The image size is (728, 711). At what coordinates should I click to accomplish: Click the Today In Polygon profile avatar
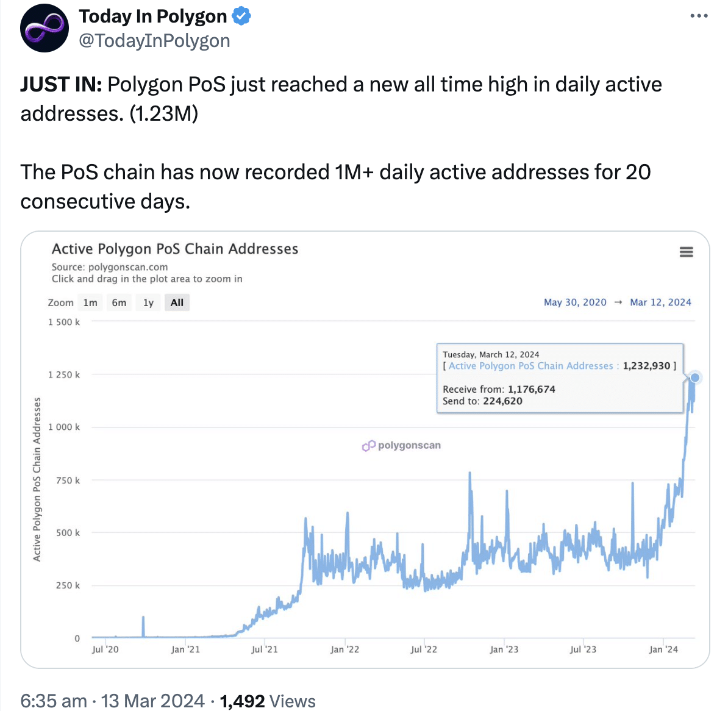click(x=45, y=28)
